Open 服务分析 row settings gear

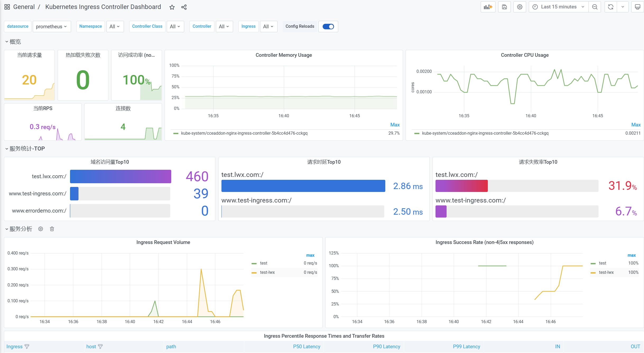coord(40,229)
